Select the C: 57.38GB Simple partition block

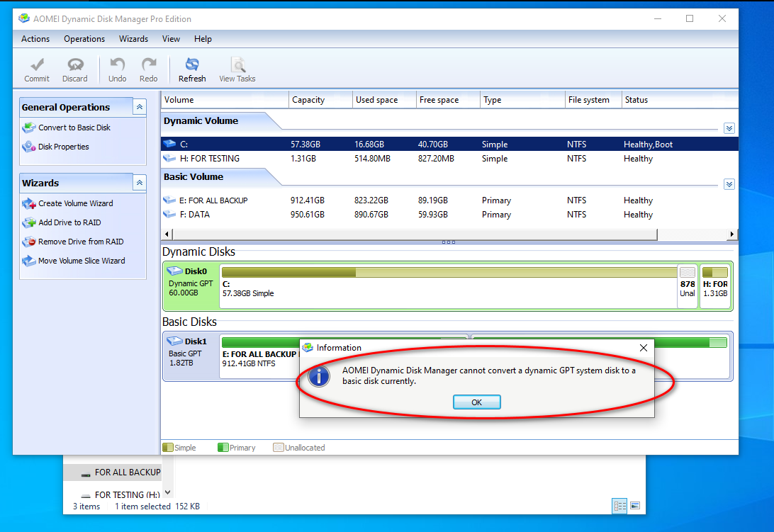point(448,286)
